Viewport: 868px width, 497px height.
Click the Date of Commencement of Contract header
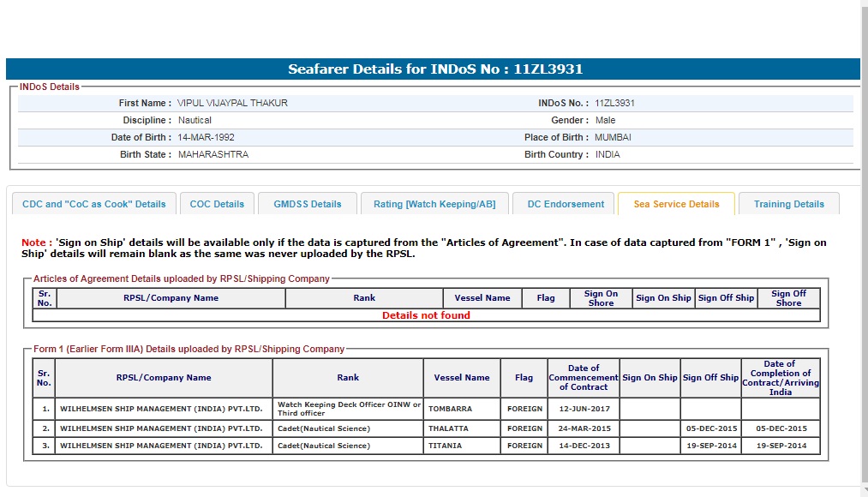[x=583, y=378]
